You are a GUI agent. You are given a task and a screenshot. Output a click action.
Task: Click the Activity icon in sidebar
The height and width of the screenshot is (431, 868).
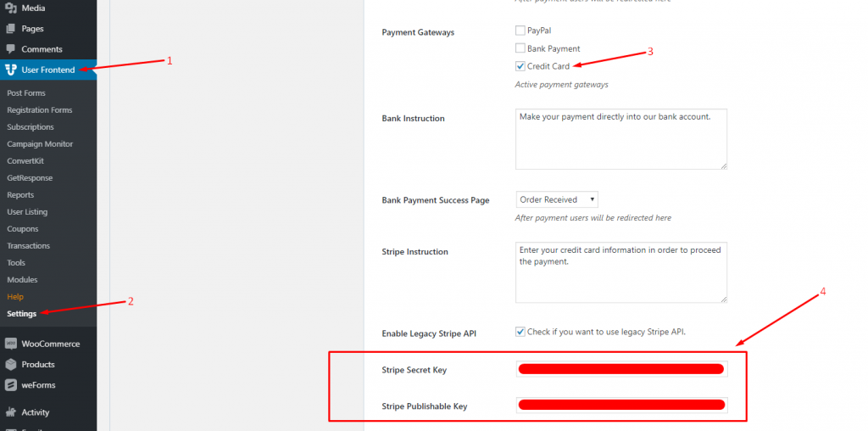pos(10,412)
